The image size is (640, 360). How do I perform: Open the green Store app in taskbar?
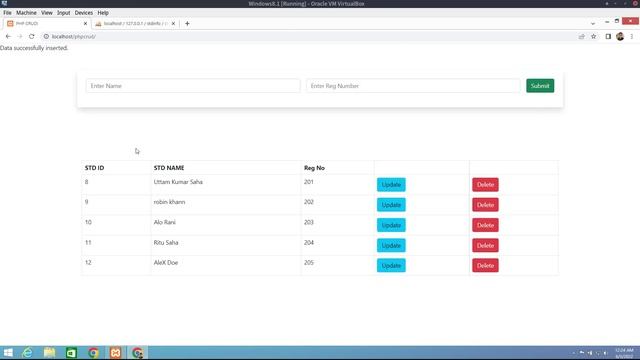71,353
